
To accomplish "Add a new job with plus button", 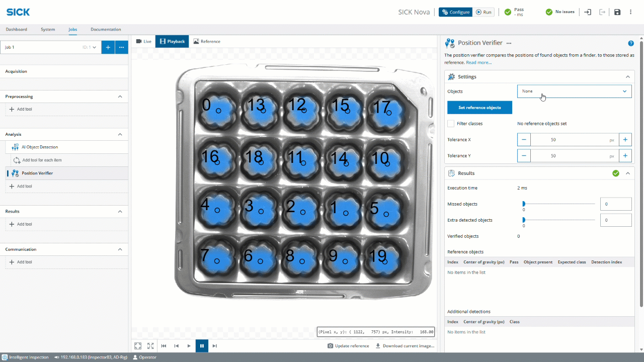I will tap(108, 47).
